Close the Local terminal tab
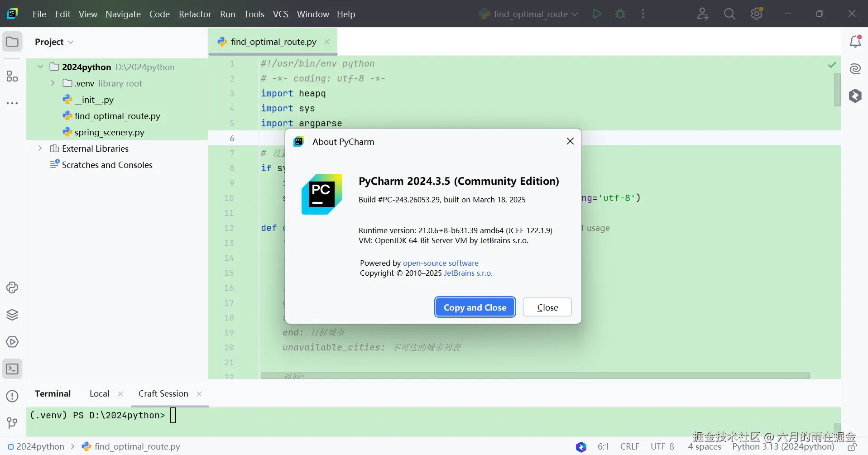Viewport: 868px width, 455px height. 120,394
